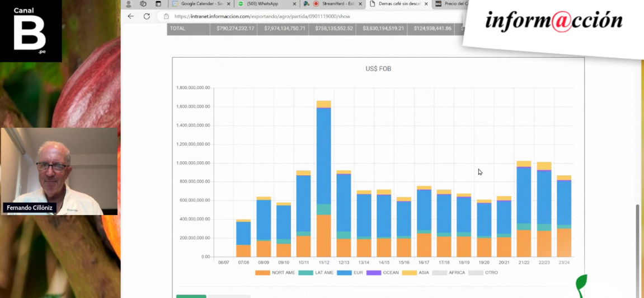Click the 23/24 bar's orange segment

[564, 243]
